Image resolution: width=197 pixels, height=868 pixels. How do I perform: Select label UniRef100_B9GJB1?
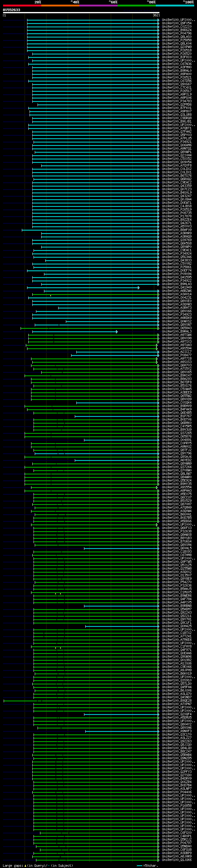(x=177, y=121)
